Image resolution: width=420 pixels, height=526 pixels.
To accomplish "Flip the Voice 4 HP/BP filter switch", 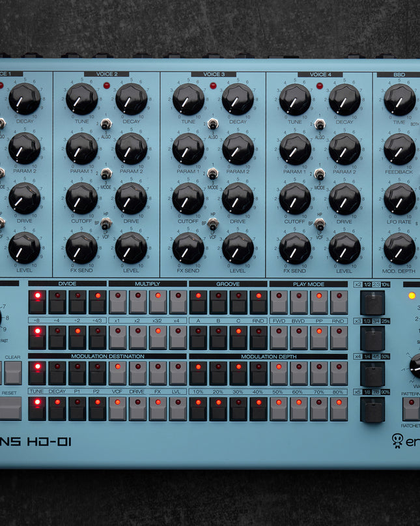I will point(319,224).
